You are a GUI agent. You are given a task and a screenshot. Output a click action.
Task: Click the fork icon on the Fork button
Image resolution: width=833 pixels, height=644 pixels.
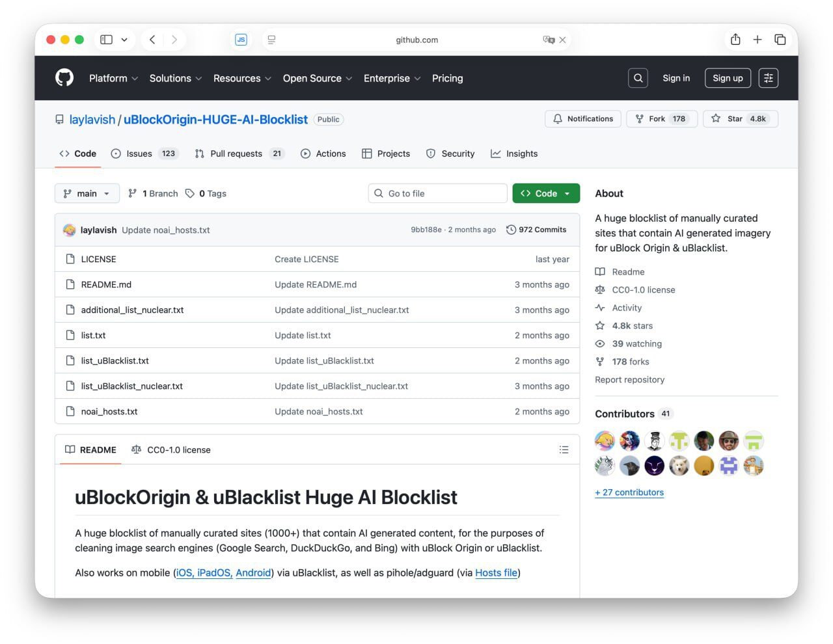click(639, 118)
